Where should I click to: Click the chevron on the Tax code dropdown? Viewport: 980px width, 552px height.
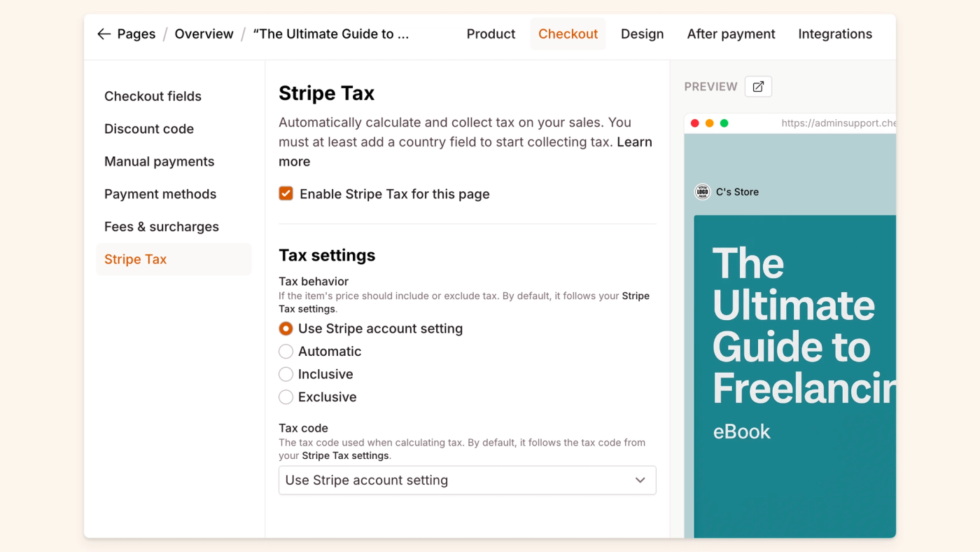tap(640, 480)
